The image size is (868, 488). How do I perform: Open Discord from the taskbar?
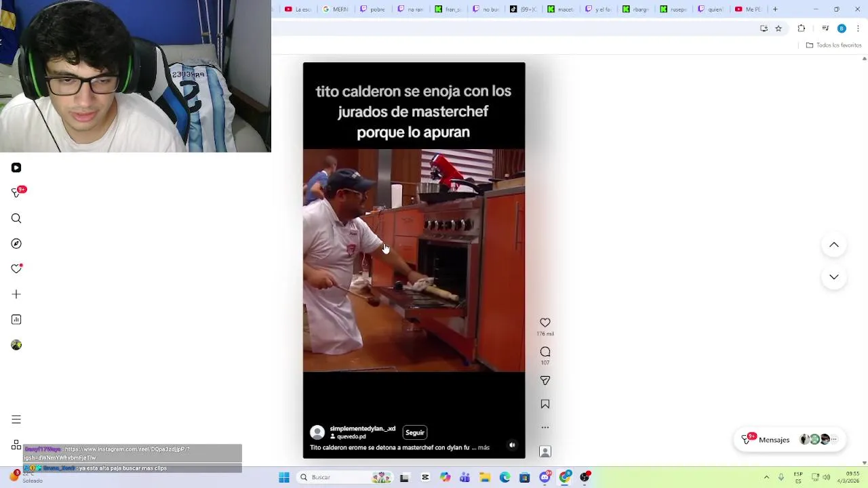point(545,477)
